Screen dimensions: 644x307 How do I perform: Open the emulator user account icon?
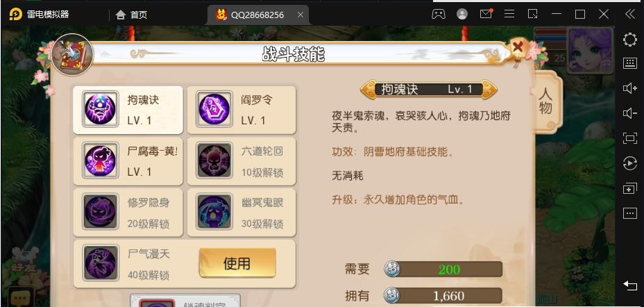[462, 15]
